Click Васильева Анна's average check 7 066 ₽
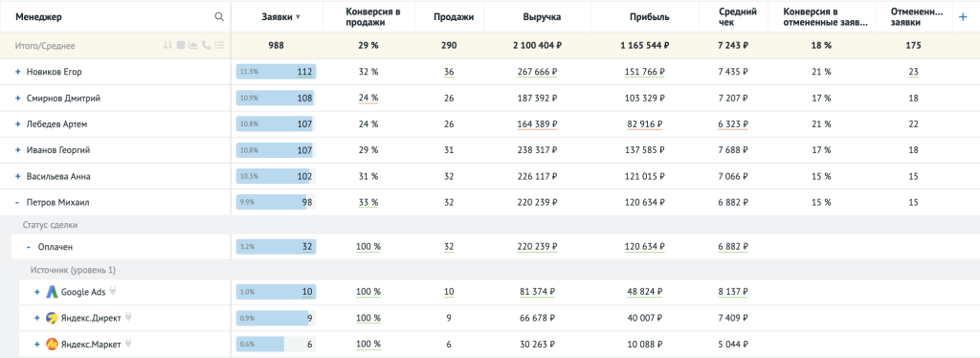 click(x=734, y=177)
